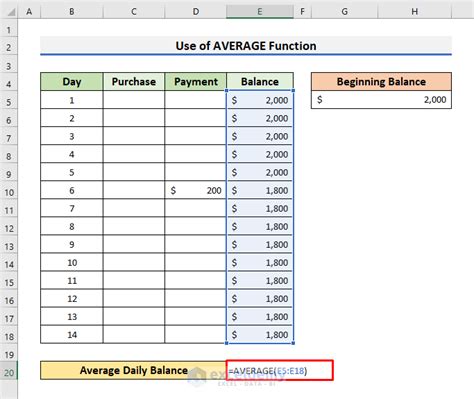474x399 pixels.
Task: Click the 'Day' header cell
Action: (x=72, y=82)
